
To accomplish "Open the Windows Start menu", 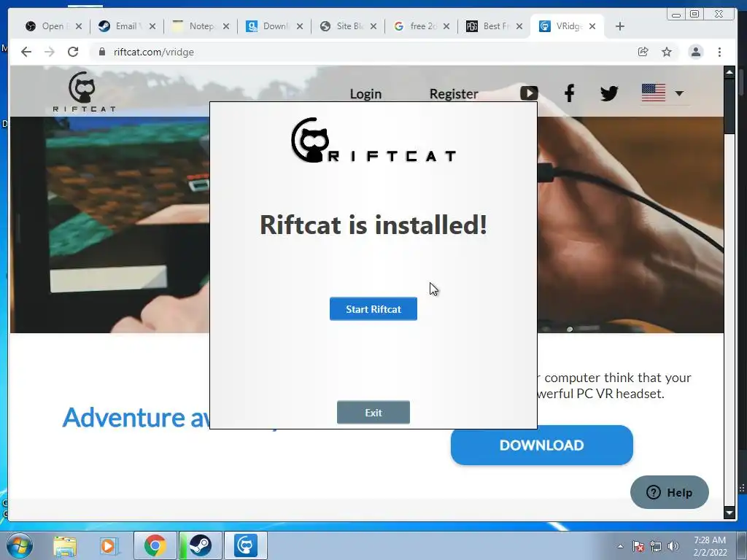I will pos(19,545).
